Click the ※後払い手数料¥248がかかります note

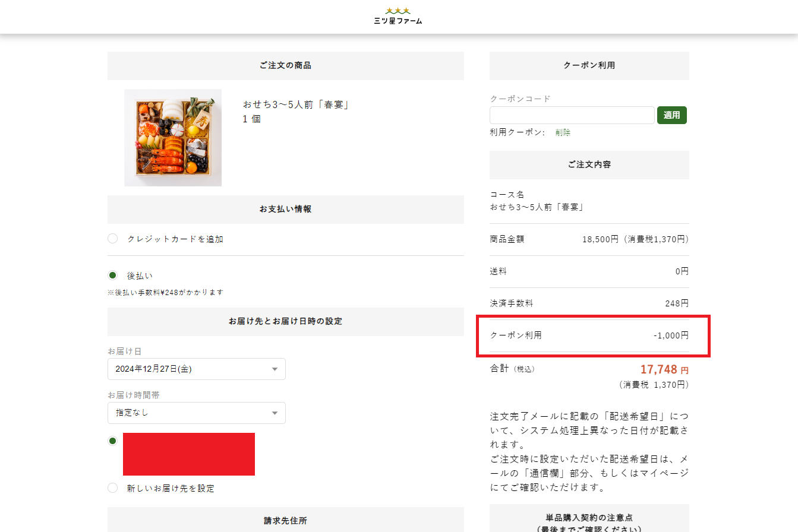[x=165, y=292]
